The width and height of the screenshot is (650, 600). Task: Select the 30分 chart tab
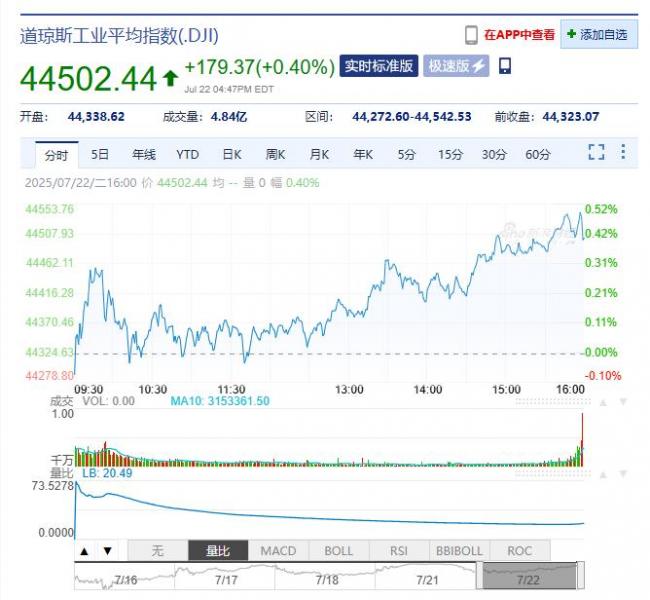click(x=494, y=155)
